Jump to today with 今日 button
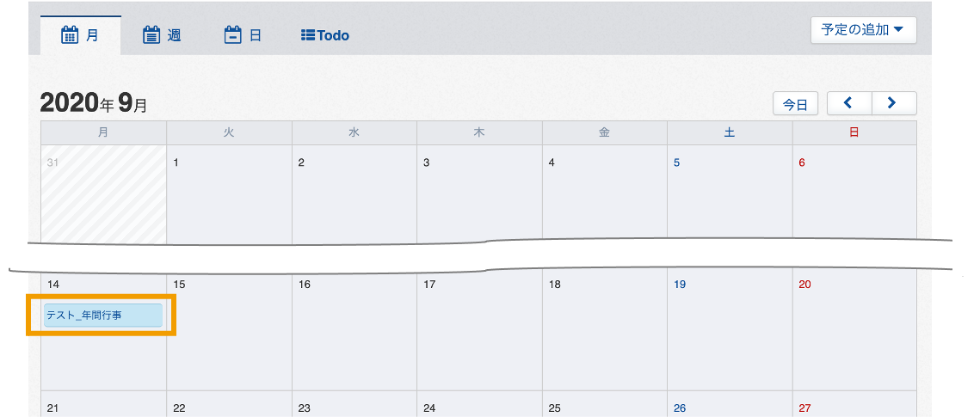 coord(796,104)
